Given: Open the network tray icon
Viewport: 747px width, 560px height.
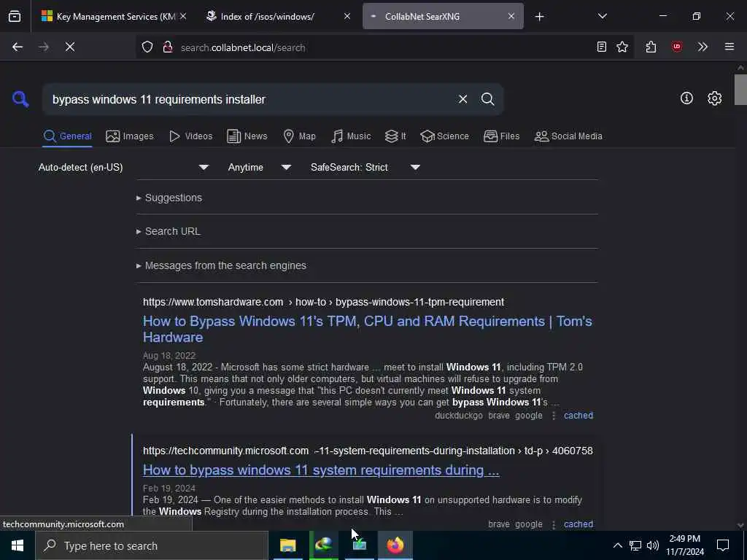Looking at the screenshot, I should coord(635,545).
